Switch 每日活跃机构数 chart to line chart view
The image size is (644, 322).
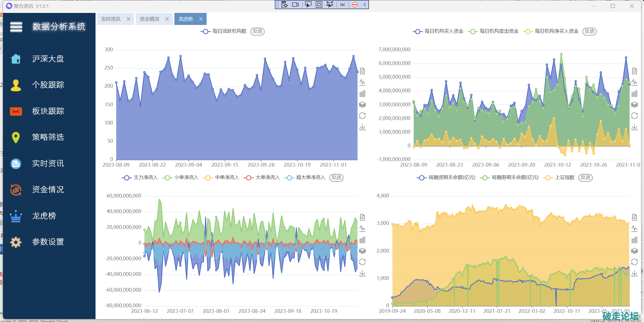point(362,82)
